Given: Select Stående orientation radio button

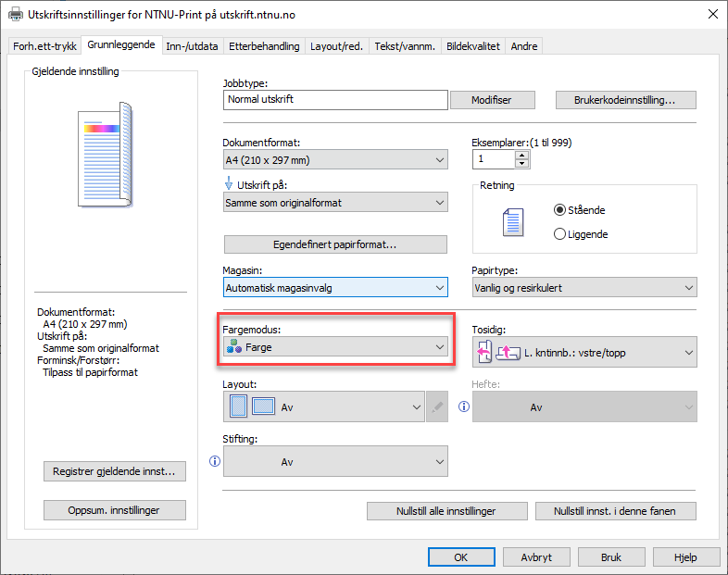Looking at the screenshot, I should coord(559,210).
